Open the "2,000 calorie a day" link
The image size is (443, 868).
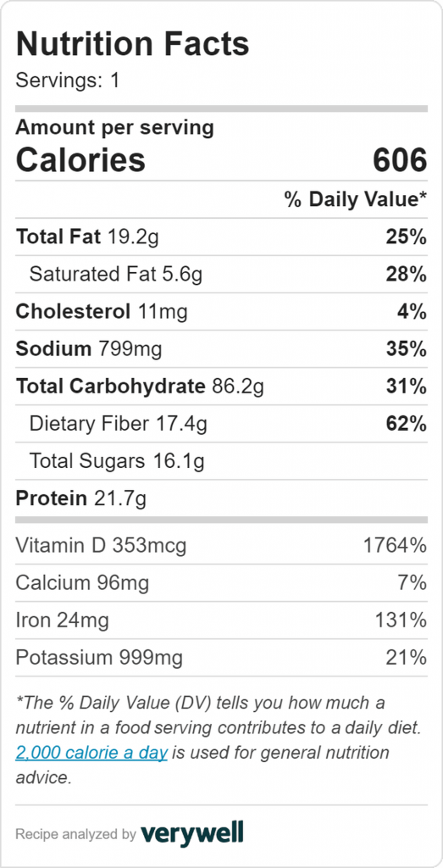91,753
